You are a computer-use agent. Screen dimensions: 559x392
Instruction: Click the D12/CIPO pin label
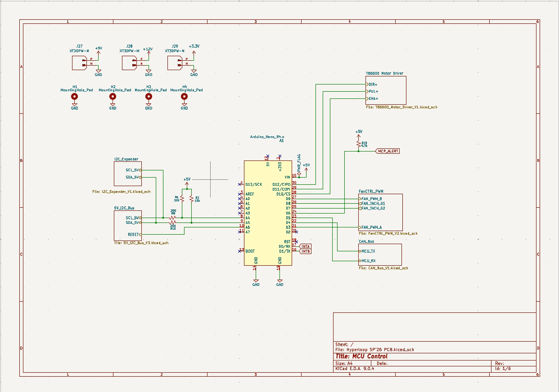281,184
